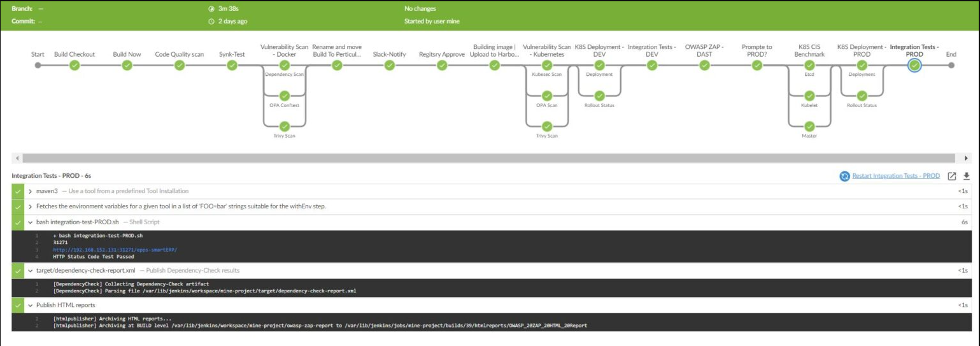Select the Integration Tests - DEV node

click(x=652, y=65)
